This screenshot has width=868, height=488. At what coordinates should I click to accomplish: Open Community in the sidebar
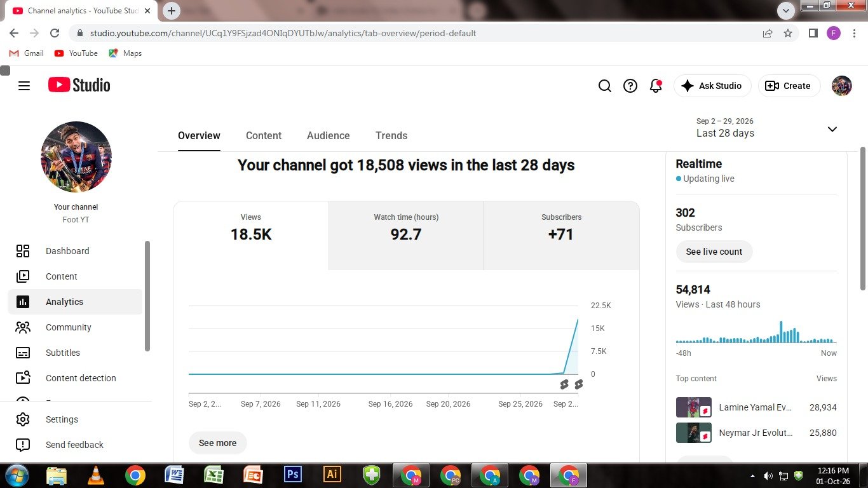coord(75,327)
